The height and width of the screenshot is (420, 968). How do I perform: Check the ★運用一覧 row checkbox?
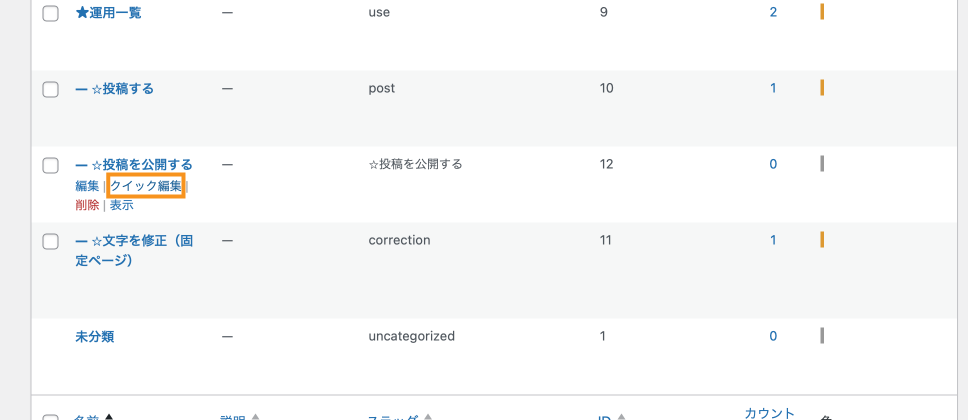(51, 13)
